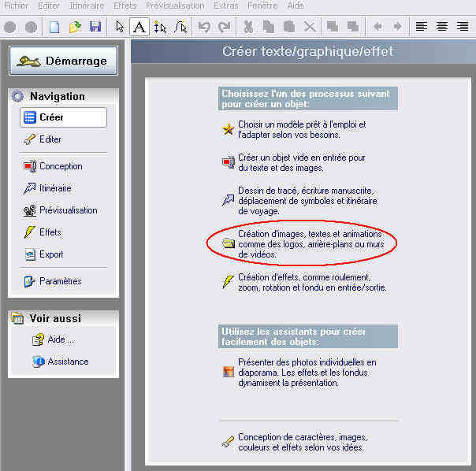Click the folder icon beside Création d'images
Viewport: 476px width, 471px height.
point(229,243)
